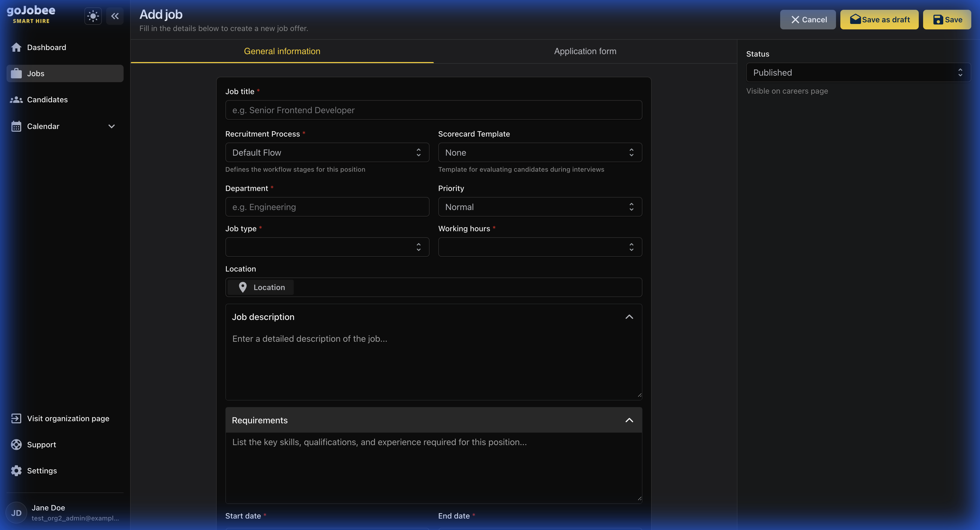Click the Save as draft button
Viewport: 980px width, 530px height.
tap(879, 19)
